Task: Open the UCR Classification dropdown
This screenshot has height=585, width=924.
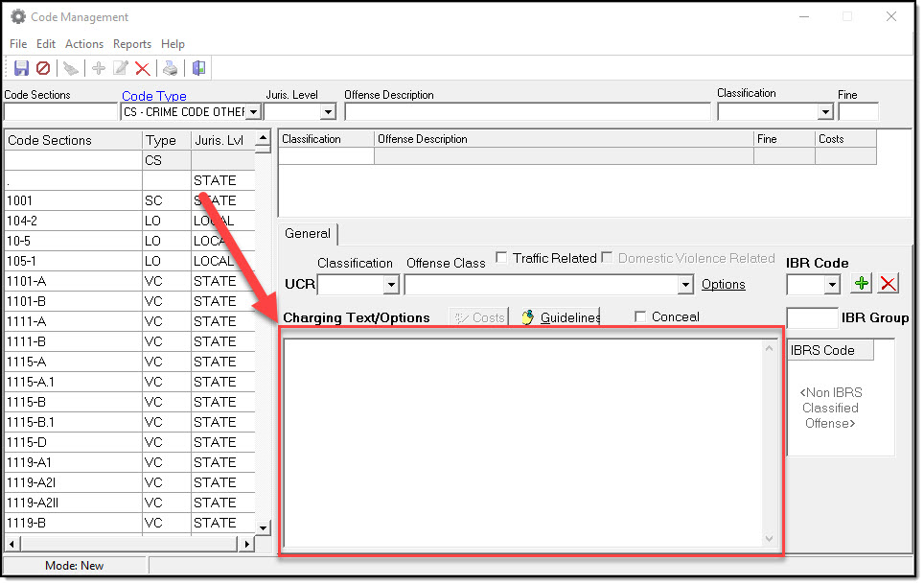Action: click(x=390, y=285)
